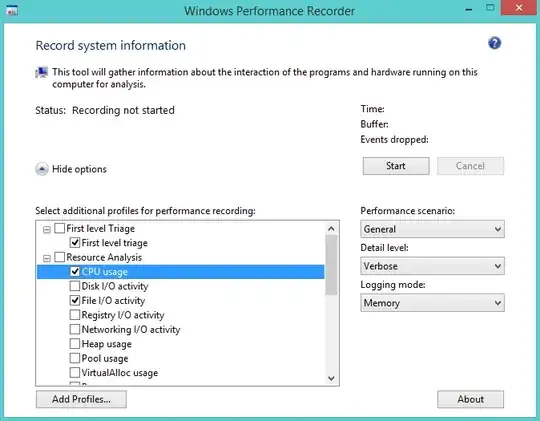Select the 'VirtualAlloc usage' row label
The height and width of the screenshot is (421, 540).
pos(120,373)
